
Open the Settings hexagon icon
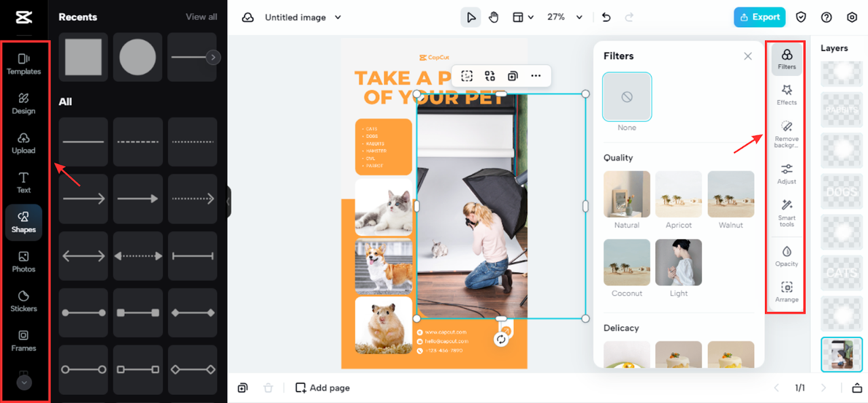(x=852, y=18)
